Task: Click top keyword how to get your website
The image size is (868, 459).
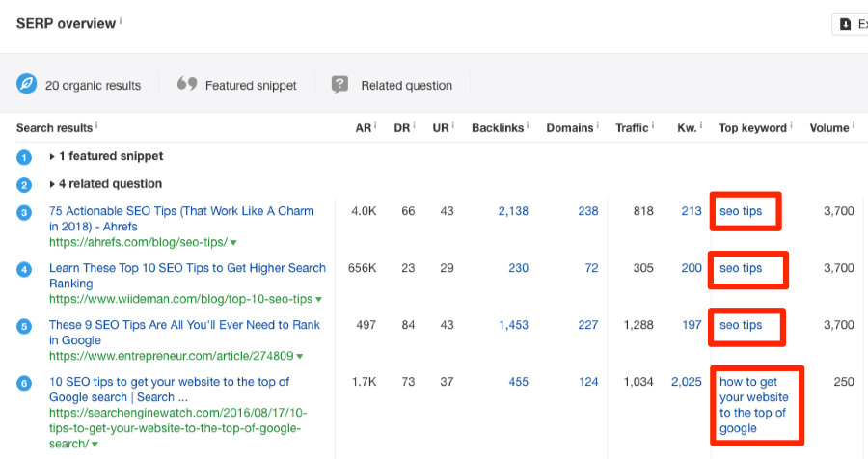Action: click(x=753, y=405)
